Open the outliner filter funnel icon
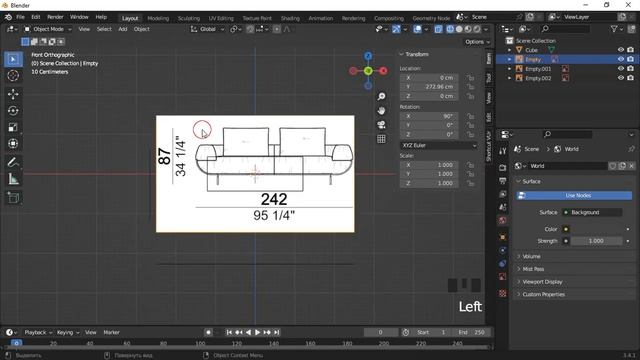The width and height of the screenshot is (640, 360). (614, 29)
